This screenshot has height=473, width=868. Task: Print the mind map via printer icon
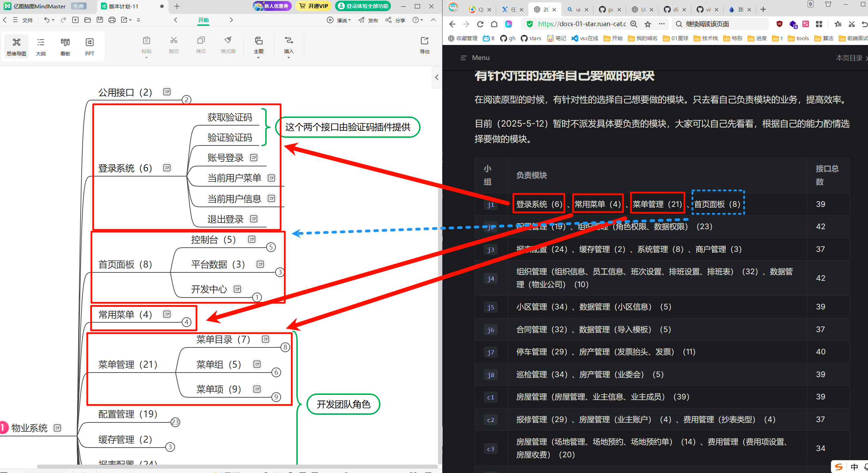[112, 20]
